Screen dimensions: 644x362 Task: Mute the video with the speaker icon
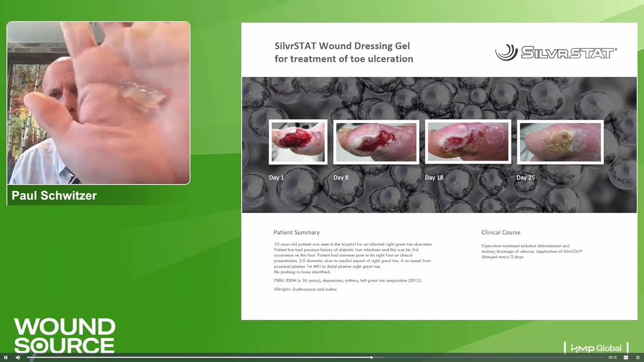coord(18,357)
